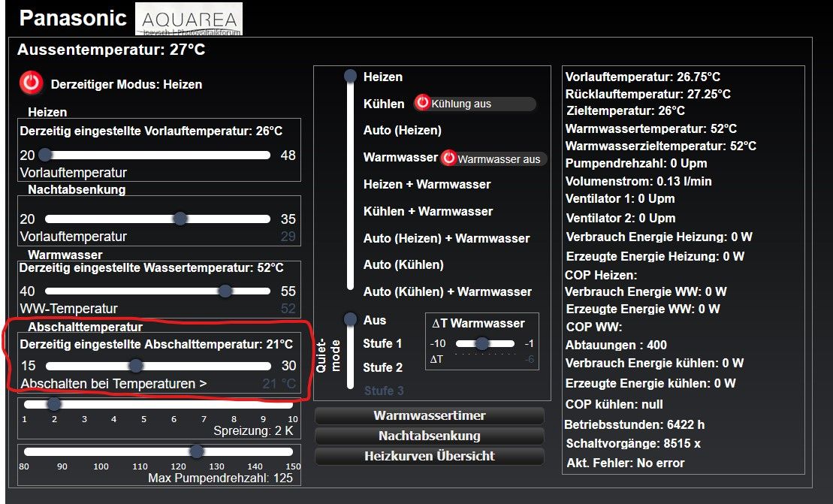Select Auto (Kühlen) mode
The width and height of the screenshot is (833, 504).
tap(403, 264)
